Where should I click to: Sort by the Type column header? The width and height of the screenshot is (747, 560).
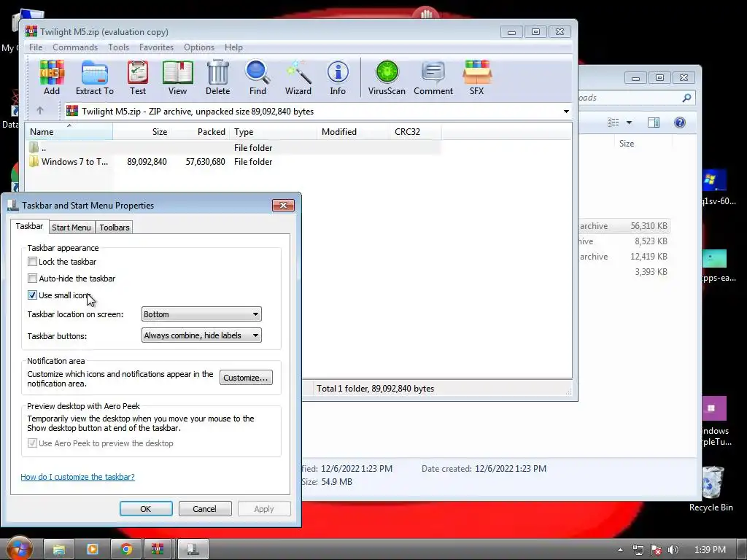pyautogui.click(x=273, y=131)
